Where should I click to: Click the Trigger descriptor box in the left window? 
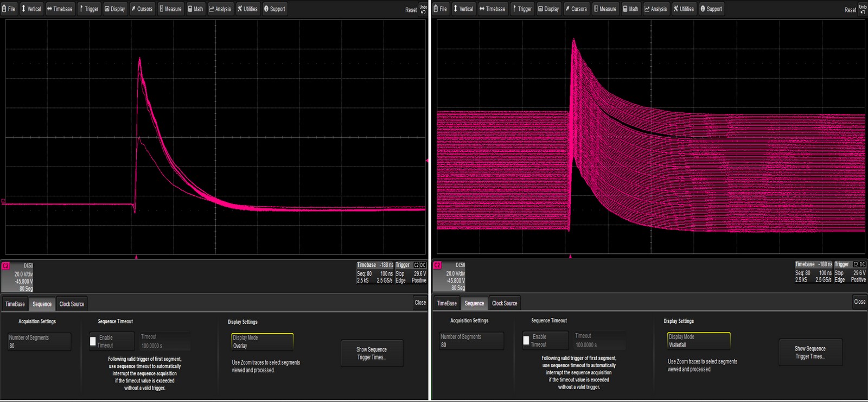click(411, 273)
